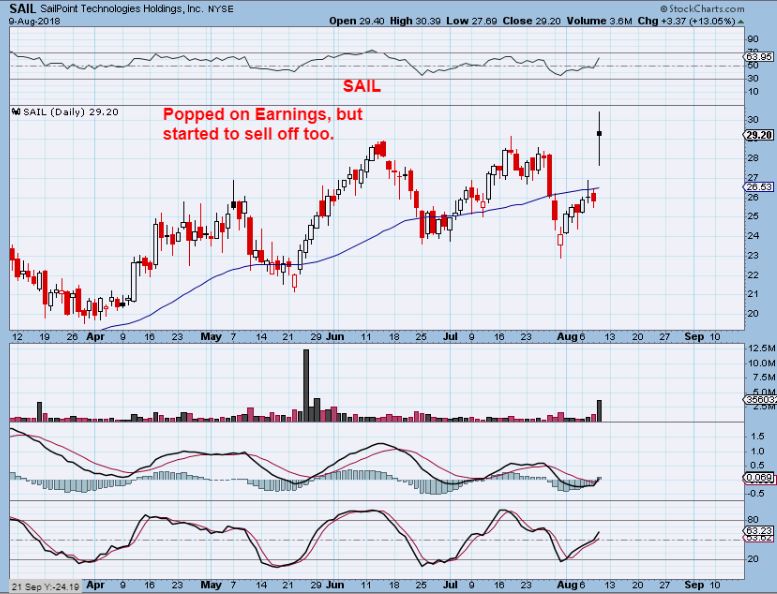Click the volume axis label 10.0M
The height and width of the screenshot is (594, 777).
762,363
